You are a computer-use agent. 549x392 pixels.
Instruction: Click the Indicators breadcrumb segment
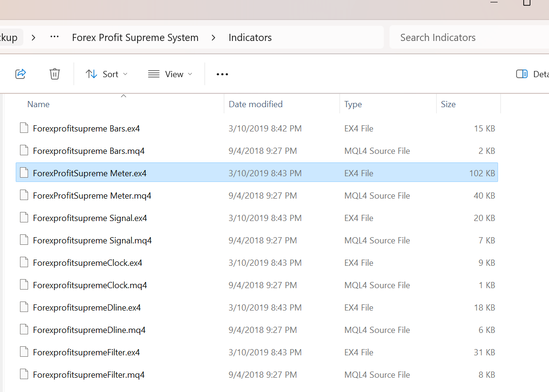pyautogui.click(x=250, y=38)
